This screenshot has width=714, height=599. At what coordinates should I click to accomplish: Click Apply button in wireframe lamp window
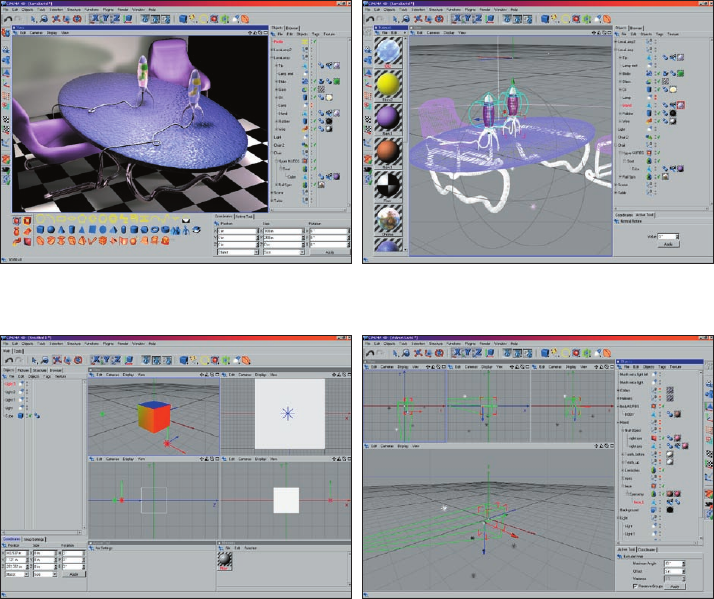[668, 245]
